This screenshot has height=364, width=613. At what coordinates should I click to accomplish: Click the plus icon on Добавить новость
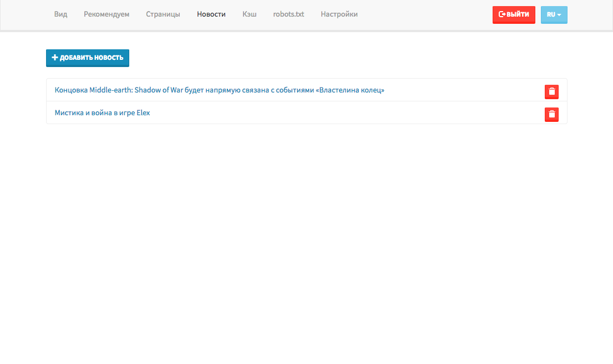click(55, 58)
